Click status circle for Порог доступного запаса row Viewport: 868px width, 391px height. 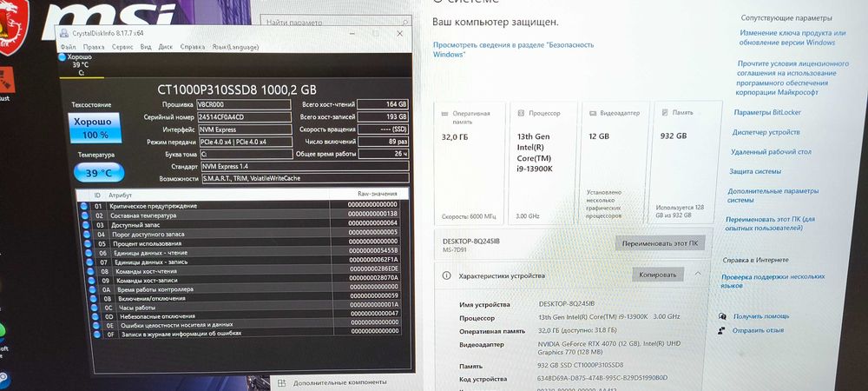[86, 235]
